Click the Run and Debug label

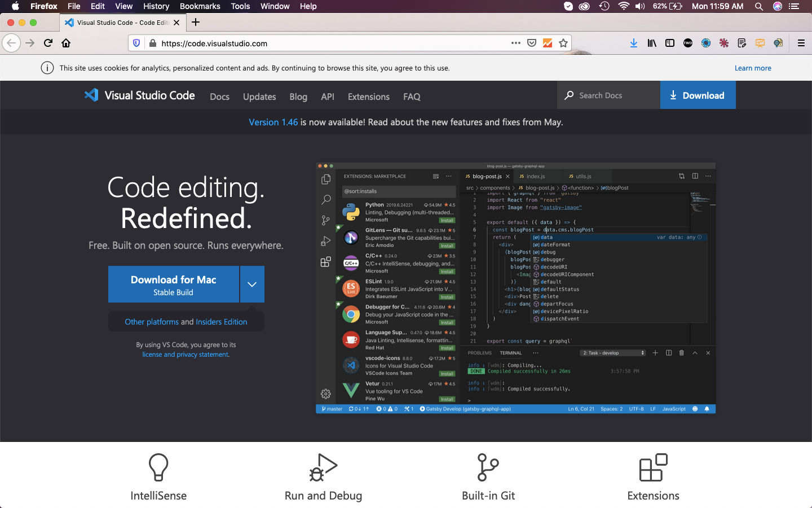tap(323, 496)
